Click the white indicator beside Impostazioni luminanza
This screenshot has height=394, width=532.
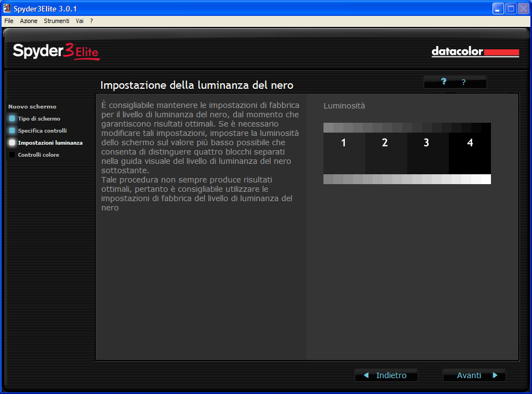pos(12,142)
